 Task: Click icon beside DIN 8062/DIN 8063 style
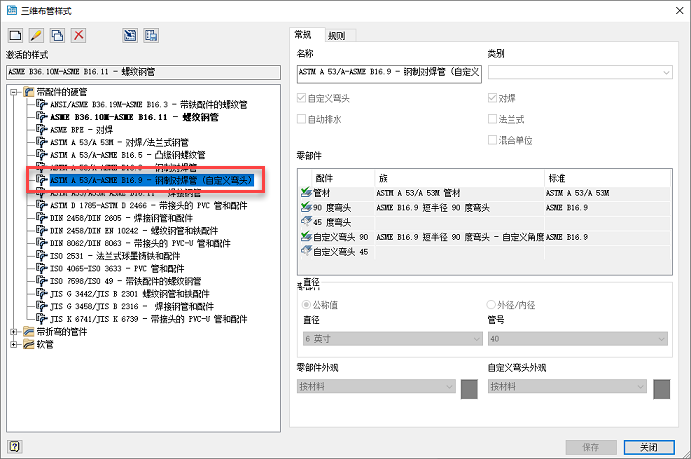coord(42,243)
